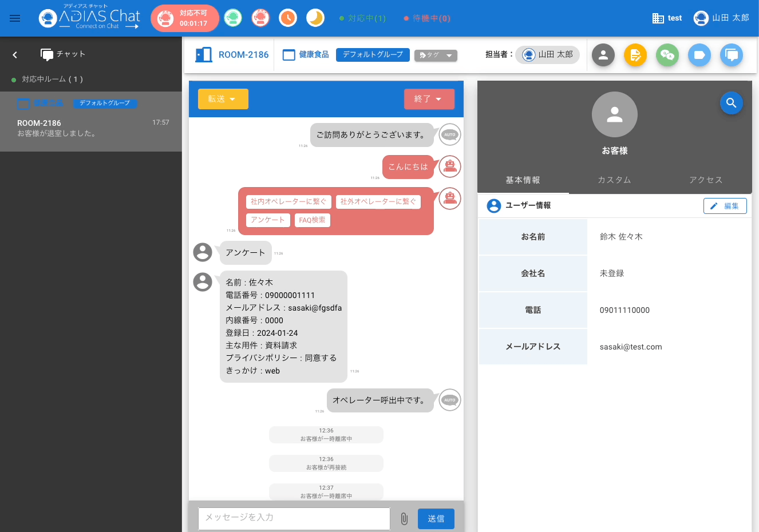The image size is (759, 532).
Task: Click the blue tag label icon
Action: coord(699,55)
